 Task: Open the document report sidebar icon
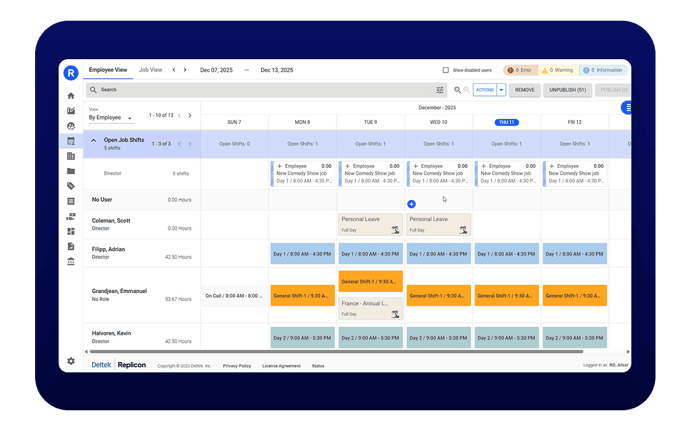point(71,246)
